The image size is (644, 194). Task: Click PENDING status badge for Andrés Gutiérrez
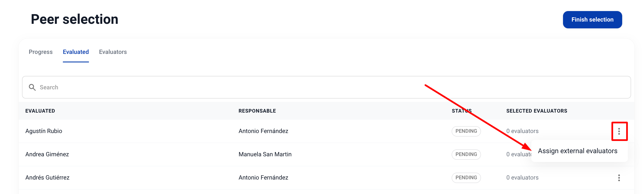466,178
